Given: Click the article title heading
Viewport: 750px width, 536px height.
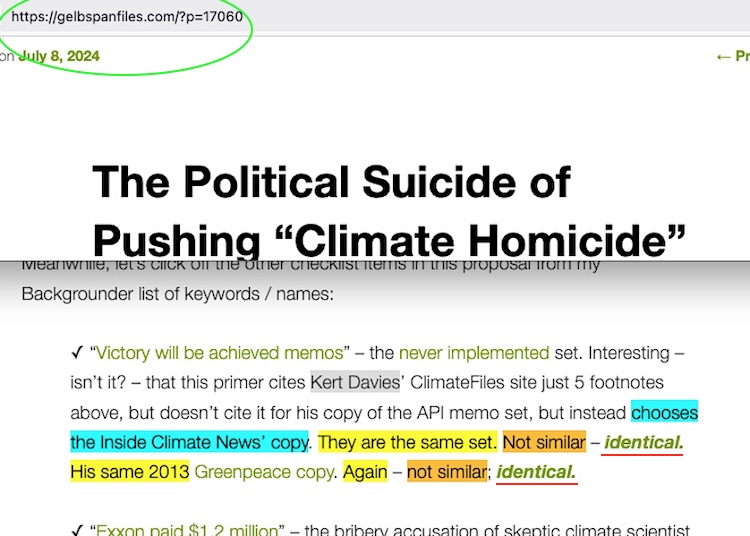Looking at the screenshot, I should pyautogui.click(x=389, y=211).
